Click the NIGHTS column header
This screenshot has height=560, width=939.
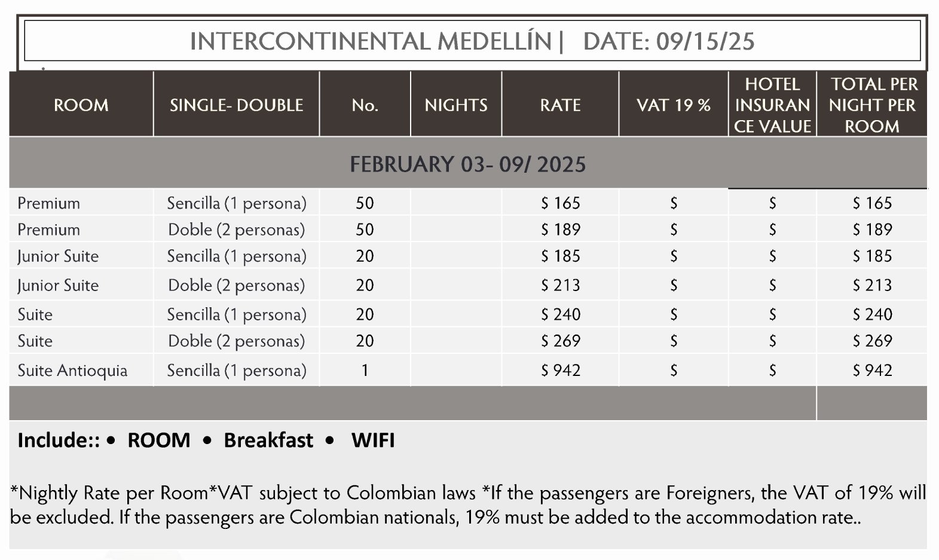click(x=455, y=105)
